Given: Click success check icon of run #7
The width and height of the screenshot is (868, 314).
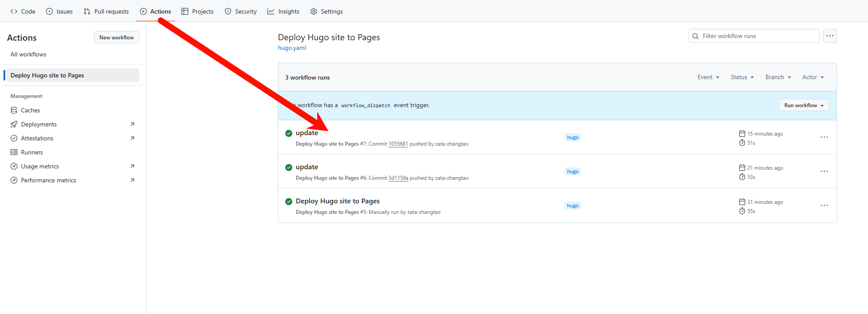Looking at the screenshot, I should click(x=289, y=133).
